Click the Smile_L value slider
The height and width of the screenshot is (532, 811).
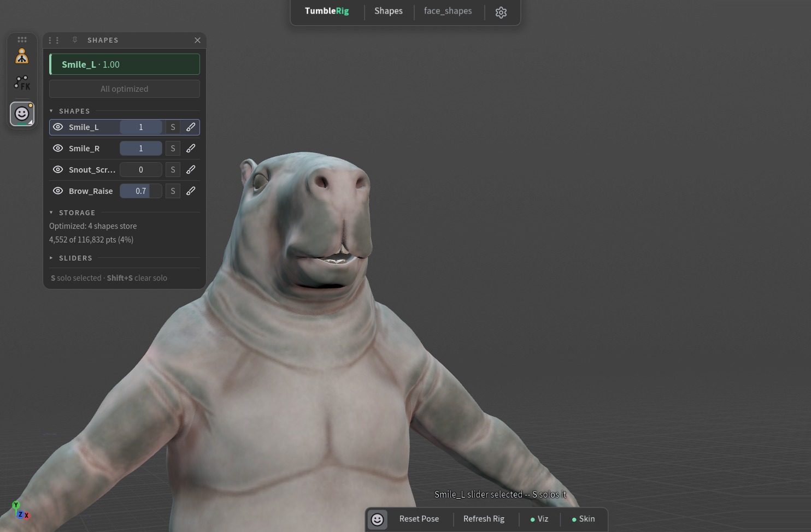click(x=141, y=127)
